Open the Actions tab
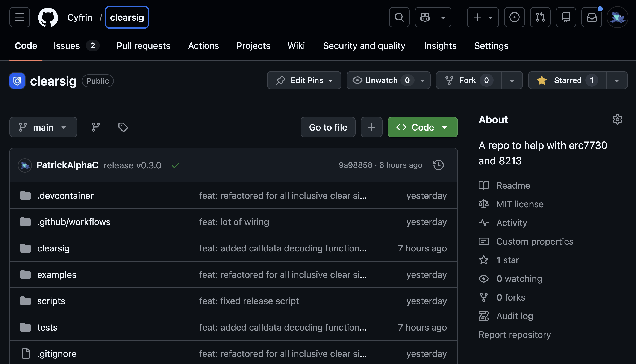The height and width of the screenshot is (364, 636). (203, 46)
